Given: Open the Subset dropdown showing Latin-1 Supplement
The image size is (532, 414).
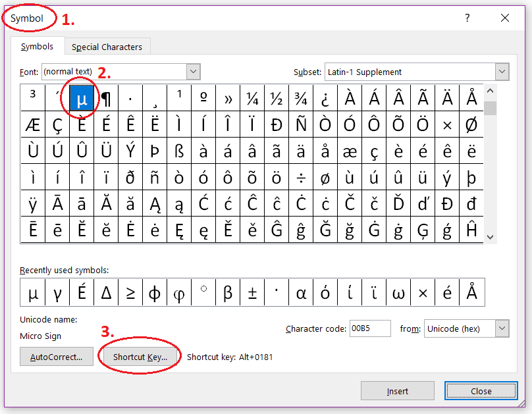Looking at the screenshot, I should click(502, 71).
